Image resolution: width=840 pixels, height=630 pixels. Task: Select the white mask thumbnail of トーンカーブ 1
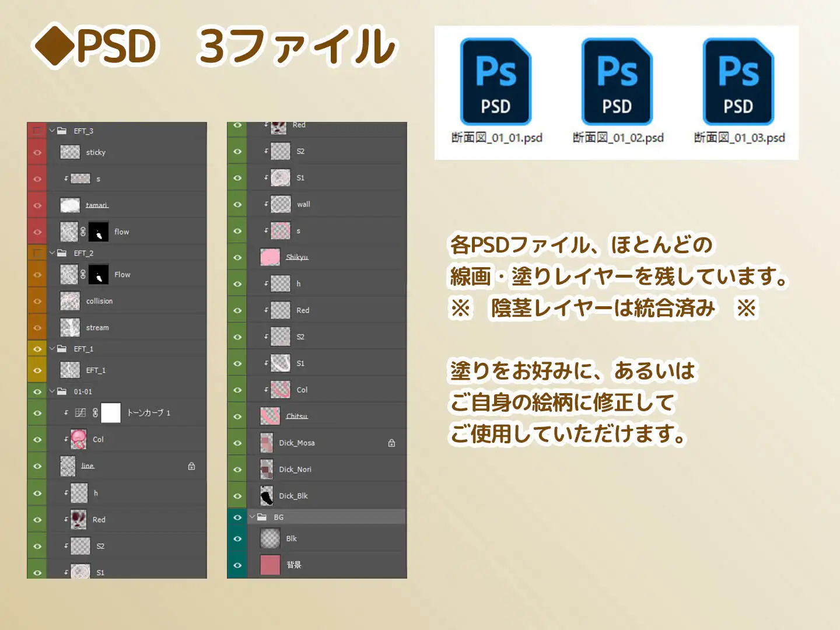111,413
